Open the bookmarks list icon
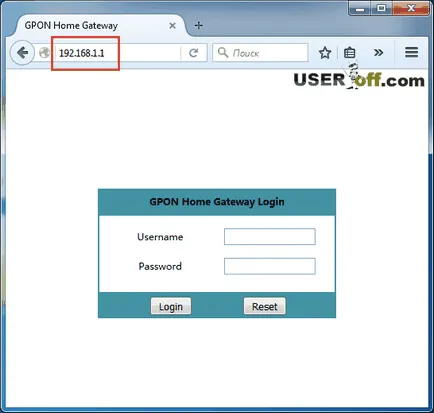The height and width of the screenshot is (413, 434). 350,53
